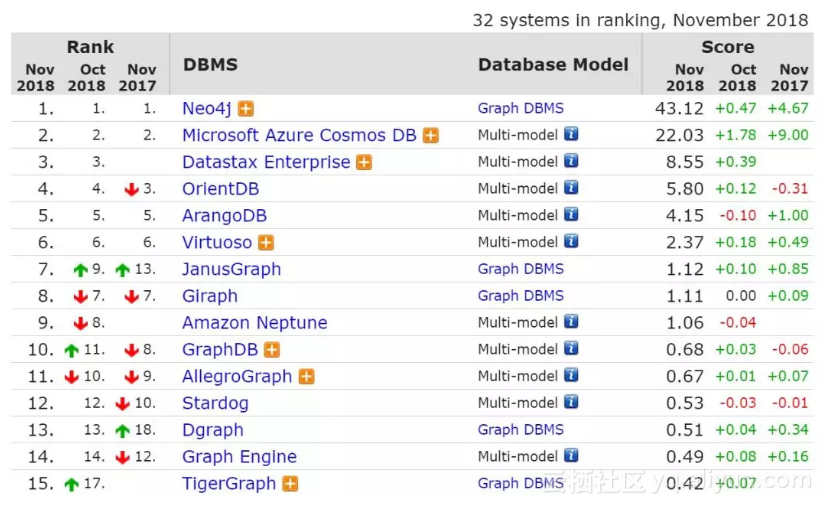This screenshot has height=505, width=823.
Task: Click the info icon in the OrientDB row
Action: pyautogui.click(x=571, y=187)
